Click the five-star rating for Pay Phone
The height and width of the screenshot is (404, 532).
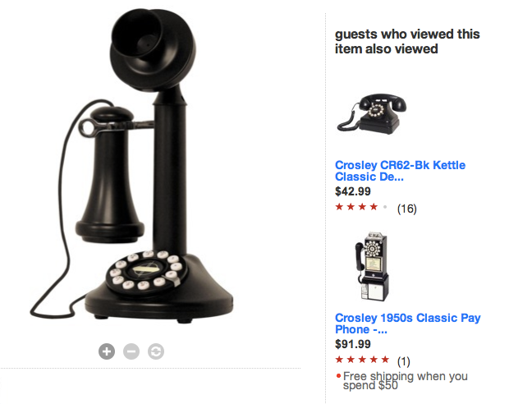[362, 359]
